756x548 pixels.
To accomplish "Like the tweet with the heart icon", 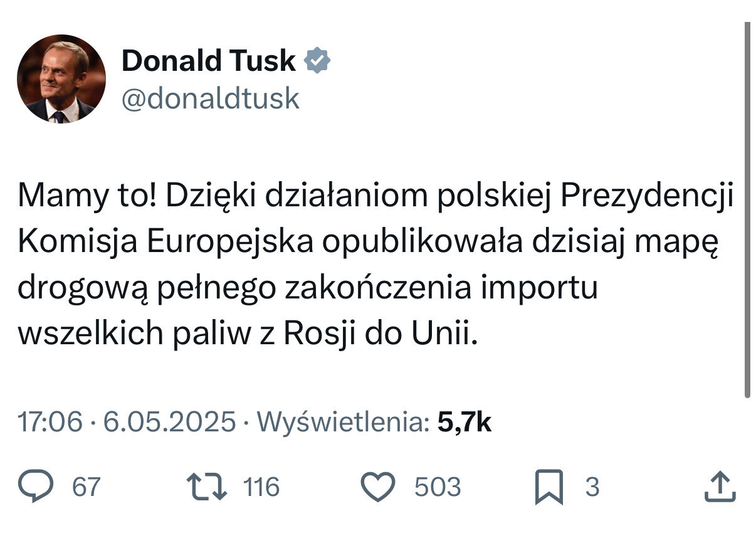I will click(x=379, y=487).
